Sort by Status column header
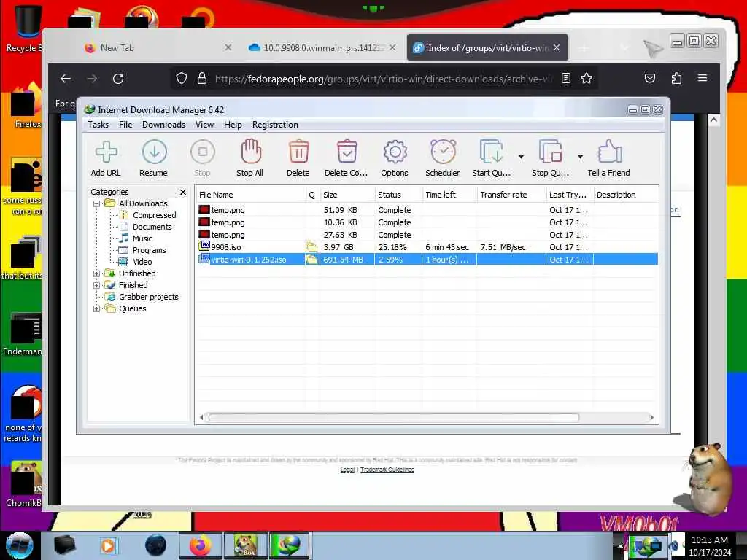 pyautogui.click(x=398, y=195)
